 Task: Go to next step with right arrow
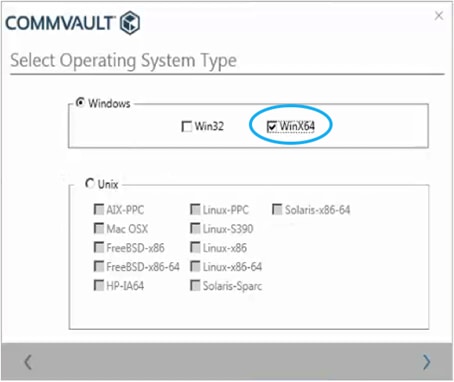pyautogui.click(x=426, y=362)
